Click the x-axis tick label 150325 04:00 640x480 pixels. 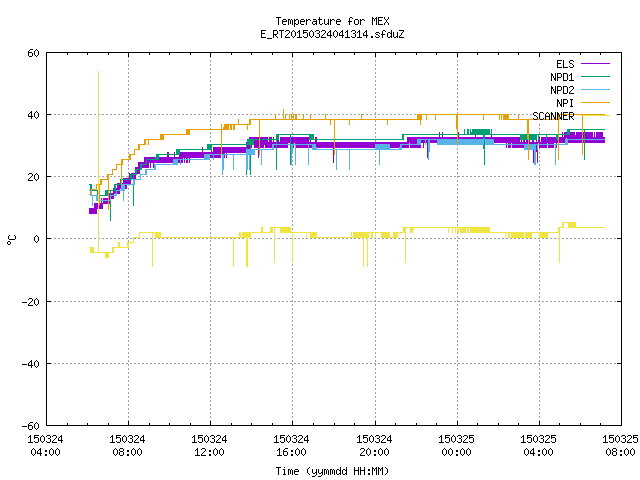click(538, 446)
